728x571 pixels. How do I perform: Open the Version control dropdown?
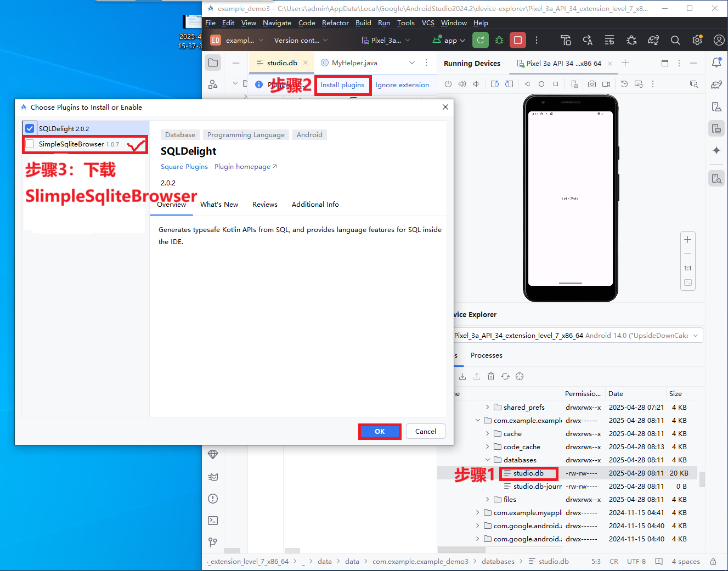click(x=301, y=40)
